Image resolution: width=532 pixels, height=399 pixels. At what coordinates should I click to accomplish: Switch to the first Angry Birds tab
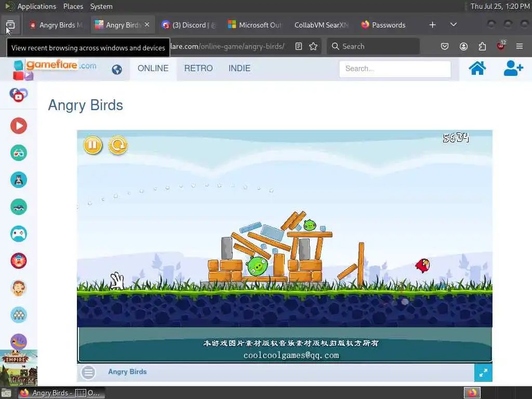[x=56, y=25]
